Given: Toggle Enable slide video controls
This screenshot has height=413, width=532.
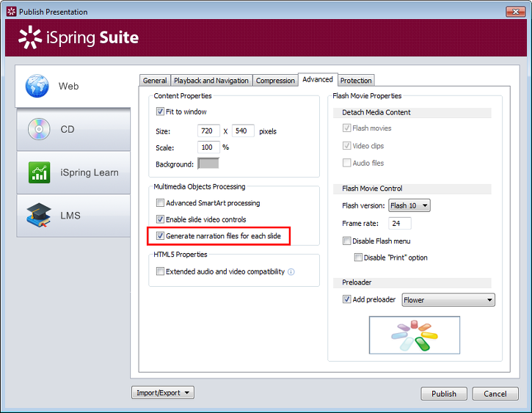Looking at the screenshot, I should pos(160,219).
